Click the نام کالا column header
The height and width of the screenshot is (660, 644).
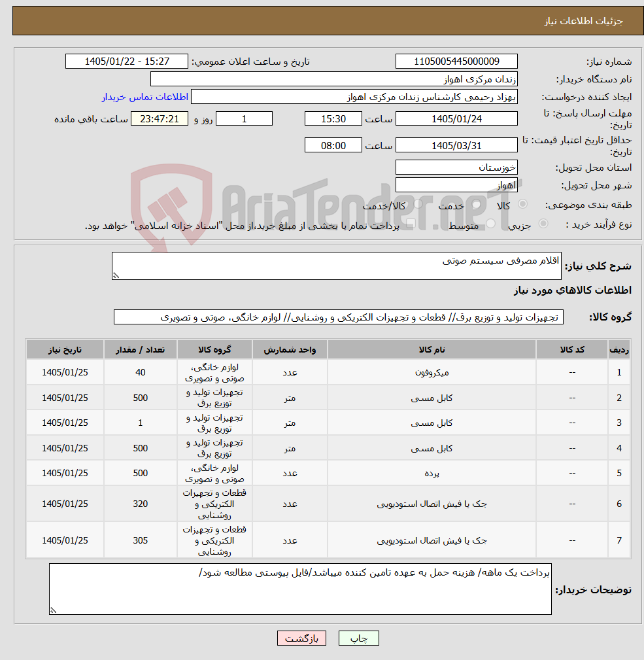coord(432,349)
